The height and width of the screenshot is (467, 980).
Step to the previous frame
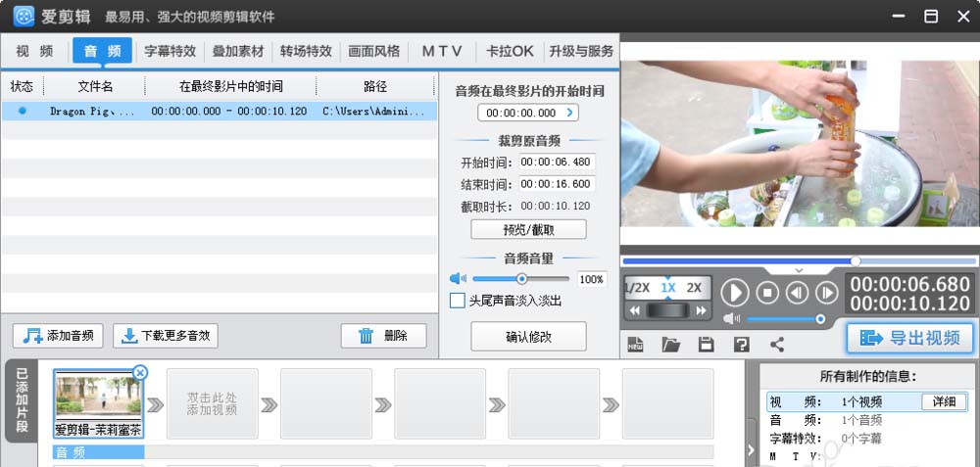(x=797, y=292)
